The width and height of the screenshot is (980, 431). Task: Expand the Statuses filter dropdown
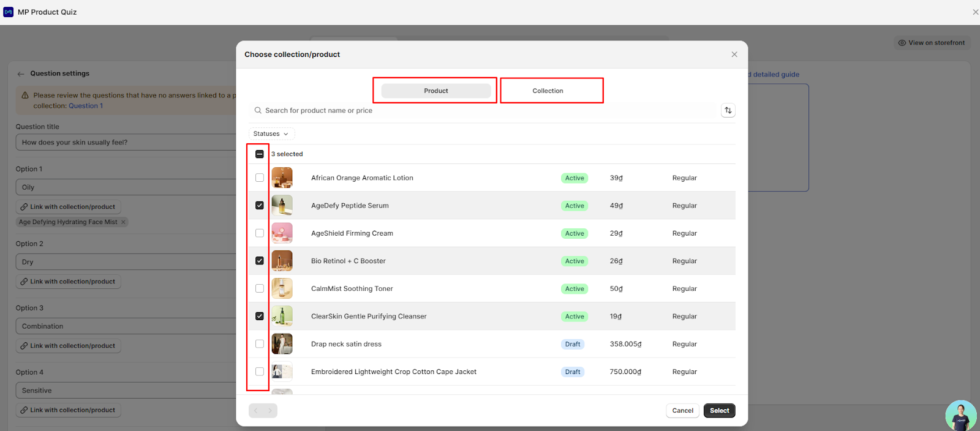coord(271,134)
